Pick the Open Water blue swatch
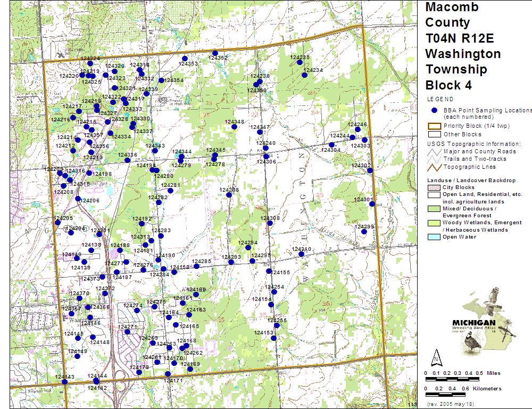The height and width of the screenshot is (409, 532). pyautogui.click(x=435, y=237)
